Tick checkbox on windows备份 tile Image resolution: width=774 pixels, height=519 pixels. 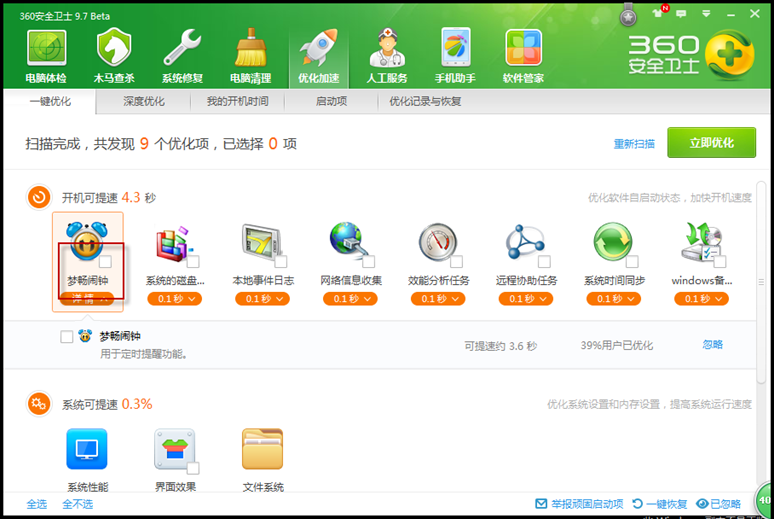[720, 261]
